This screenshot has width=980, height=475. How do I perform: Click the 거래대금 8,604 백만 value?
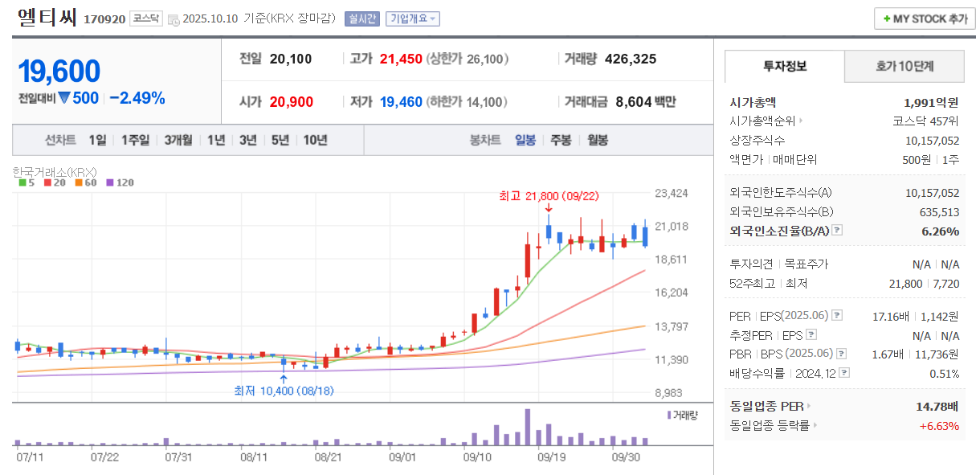point(646,102)
